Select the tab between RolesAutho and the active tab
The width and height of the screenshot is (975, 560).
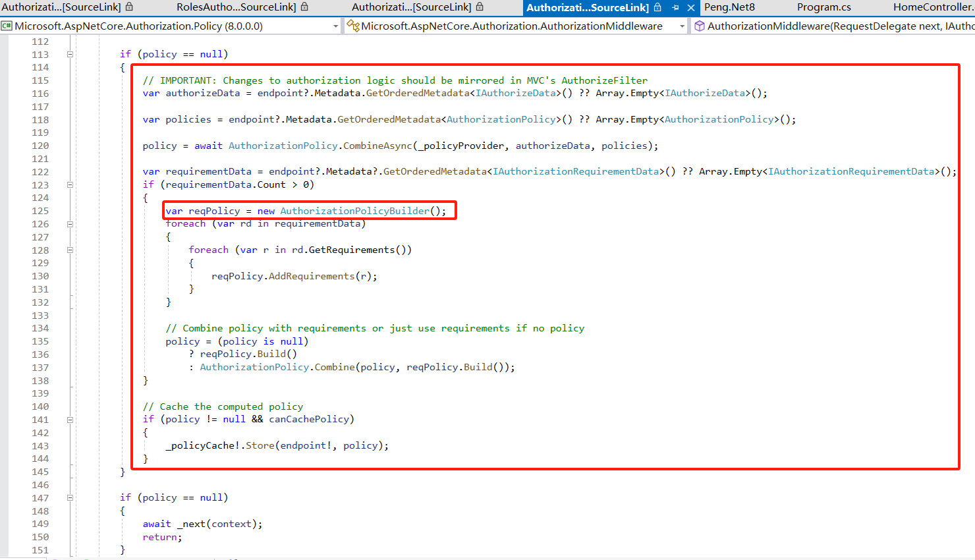(x=412, y=7)
